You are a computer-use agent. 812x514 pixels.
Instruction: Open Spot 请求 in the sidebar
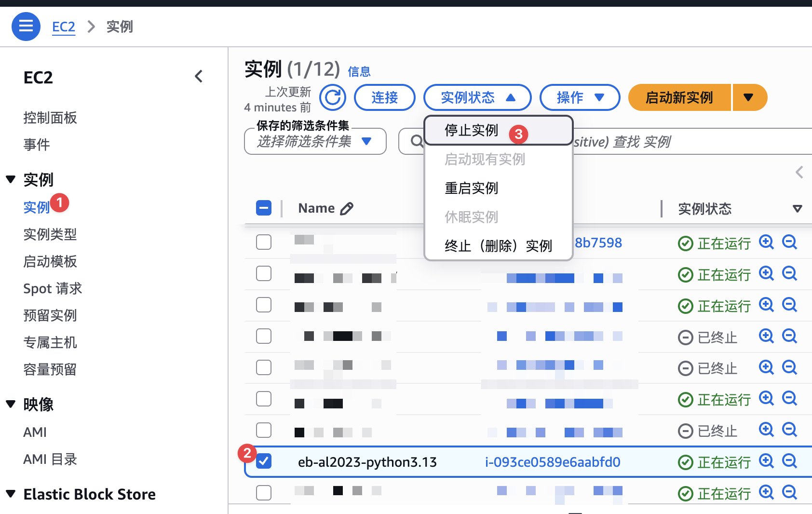[x=53, y=288]
